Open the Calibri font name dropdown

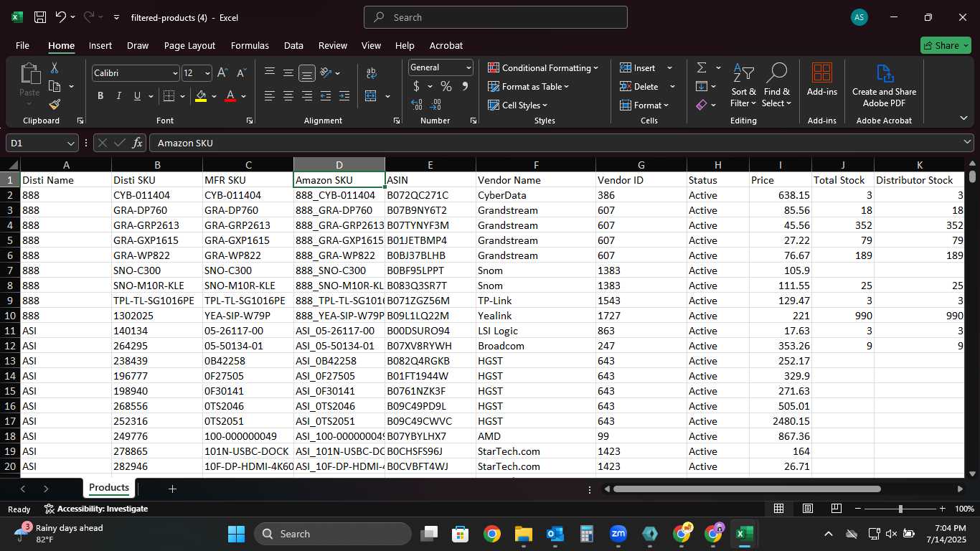[175, 73]
